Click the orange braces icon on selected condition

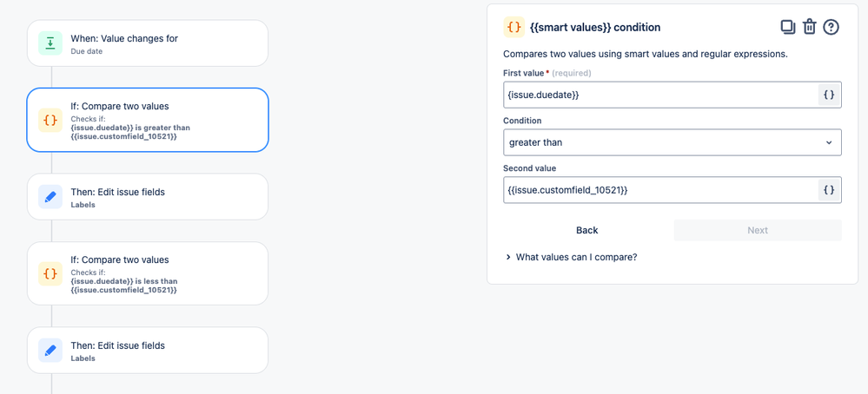point(50,120)
